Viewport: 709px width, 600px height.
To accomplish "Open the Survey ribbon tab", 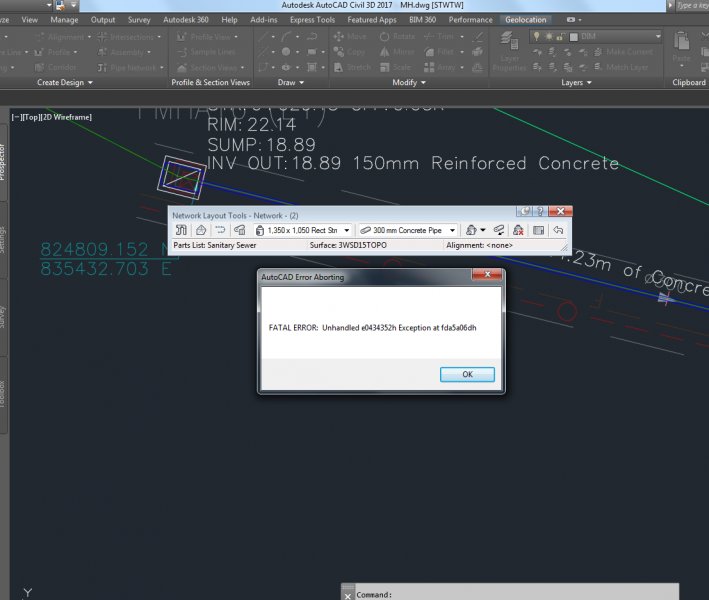I will (139, 20).
